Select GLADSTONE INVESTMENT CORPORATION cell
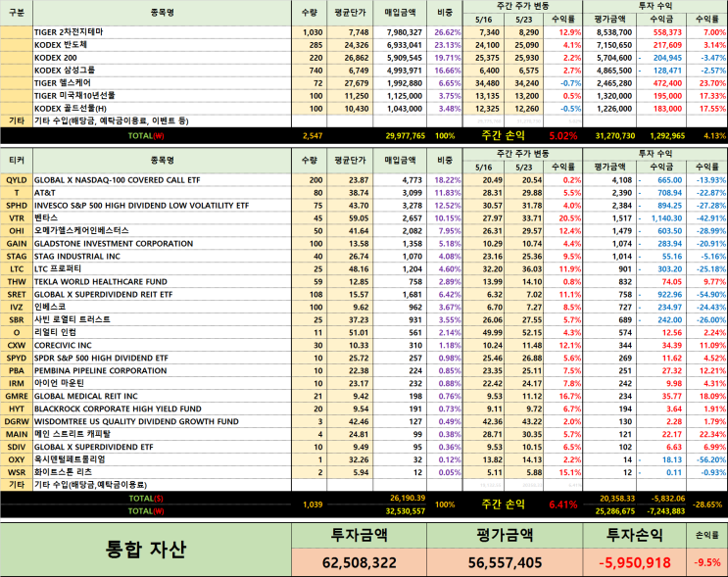The height and width of the screenshot is (577, 728). [162, 244]
